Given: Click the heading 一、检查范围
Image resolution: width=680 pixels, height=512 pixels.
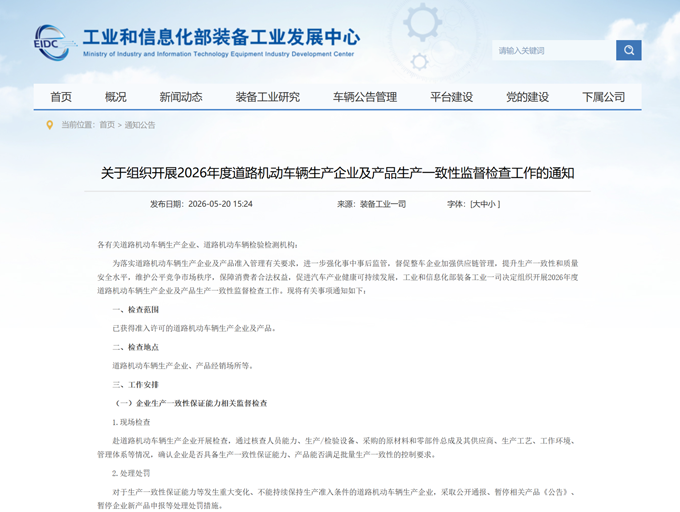Looking at the screenshot, I should (136, 310).
